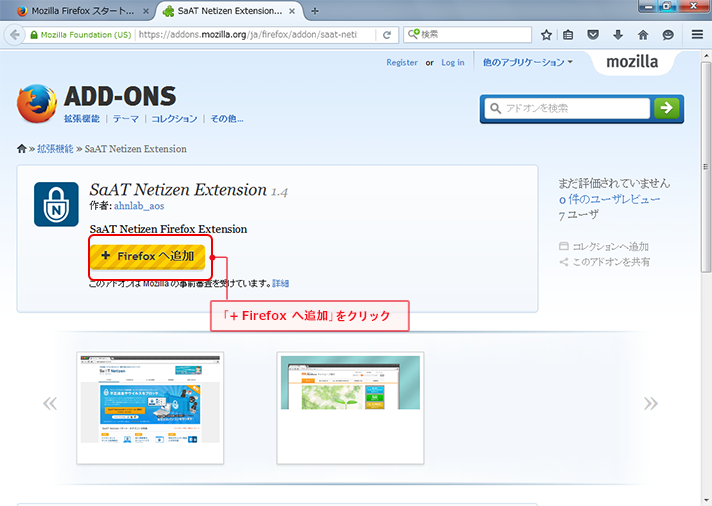The height and width of the screenshot is (506, 712).
Task: Open the chat bubble icon in toolbar
Action: click(x=668, y=35)
